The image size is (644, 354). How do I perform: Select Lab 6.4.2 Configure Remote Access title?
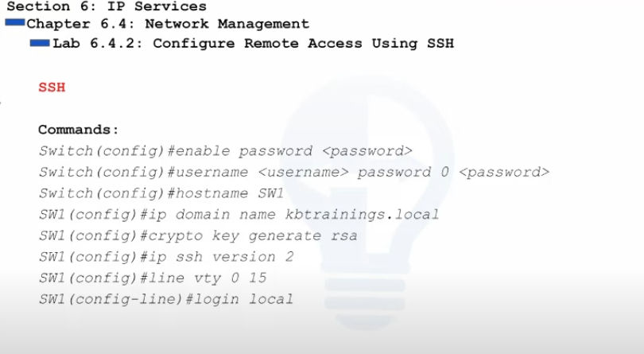[253, 43]
